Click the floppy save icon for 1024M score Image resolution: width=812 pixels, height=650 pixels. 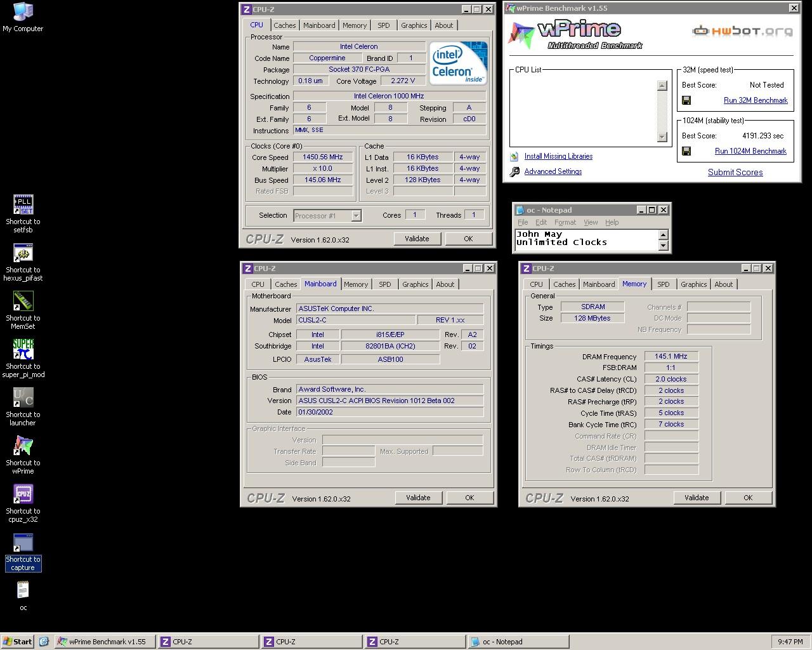tap(686, 151)
